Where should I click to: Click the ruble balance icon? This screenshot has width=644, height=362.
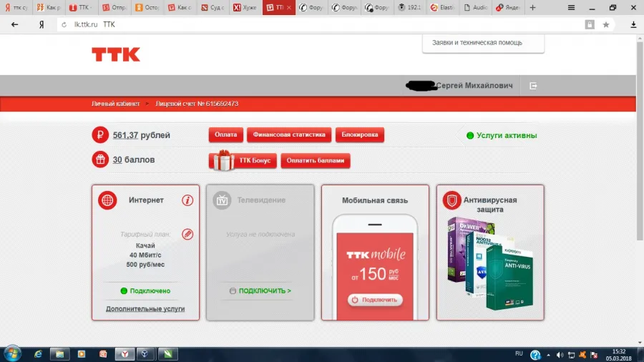pyautogui.click(x=100, y=134)
